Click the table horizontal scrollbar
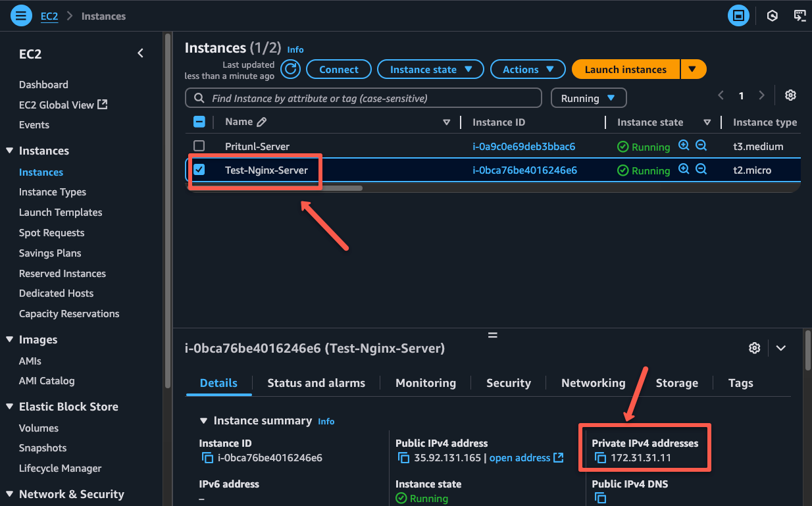This screenshot has width=812, height=506. pos(274,188)
